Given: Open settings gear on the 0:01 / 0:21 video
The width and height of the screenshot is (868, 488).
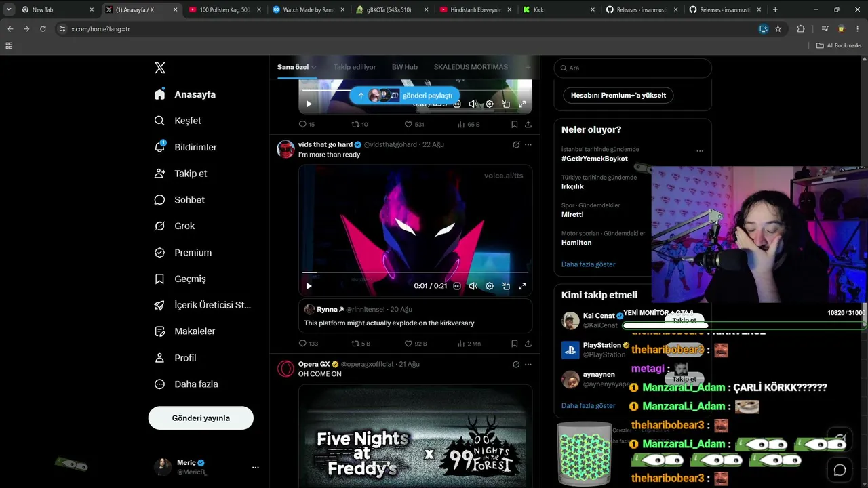Looking at the screenshot, I should [x=490, y=286].
